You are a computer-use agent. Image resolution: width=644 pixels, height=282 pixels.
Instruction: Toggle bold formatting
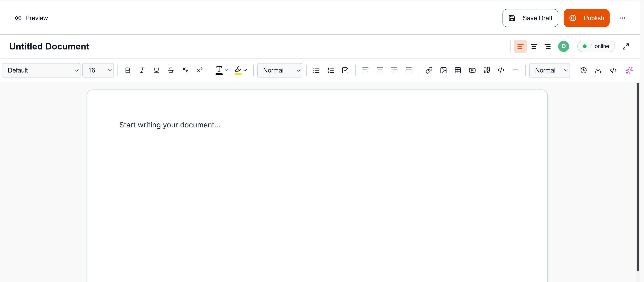[127, 70]
